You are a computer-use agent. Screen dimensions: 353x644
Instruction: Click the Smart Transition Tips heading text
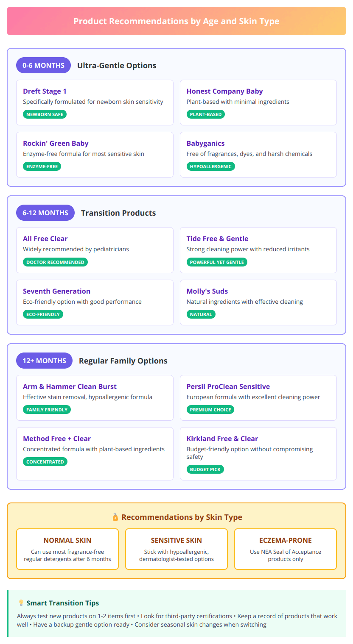pyautogui.click(x=63, y=603)
